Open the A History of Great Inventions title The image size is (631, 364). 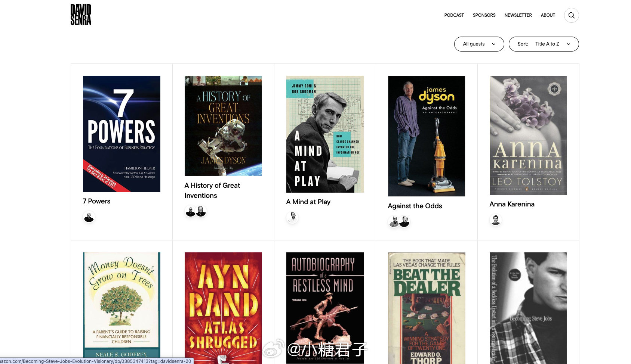click(x=212, y=190)
